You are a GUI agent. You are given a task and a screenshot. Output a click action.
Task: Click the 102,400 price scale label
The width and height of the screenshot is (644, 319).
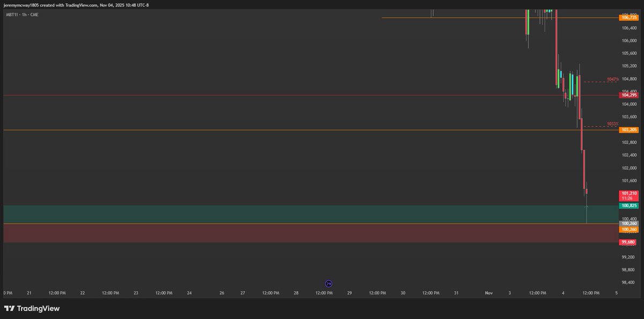628,155
